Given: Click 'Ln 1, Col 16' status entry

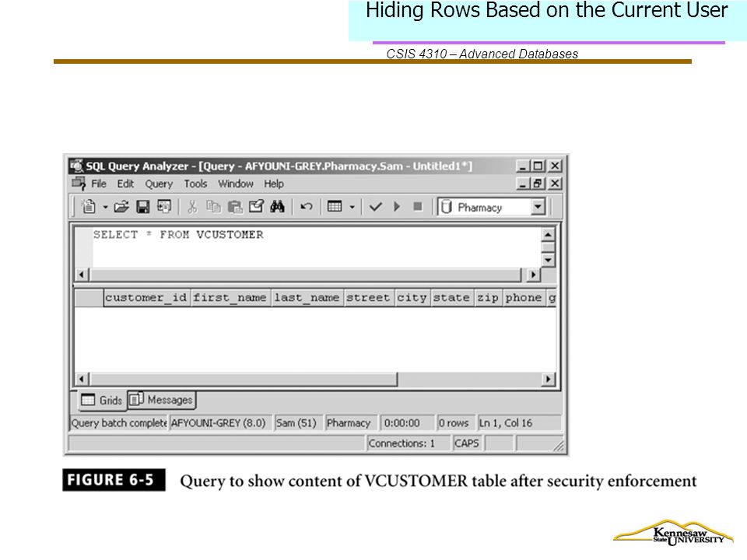Looking at the screenshot, I should tap(506, 423).
